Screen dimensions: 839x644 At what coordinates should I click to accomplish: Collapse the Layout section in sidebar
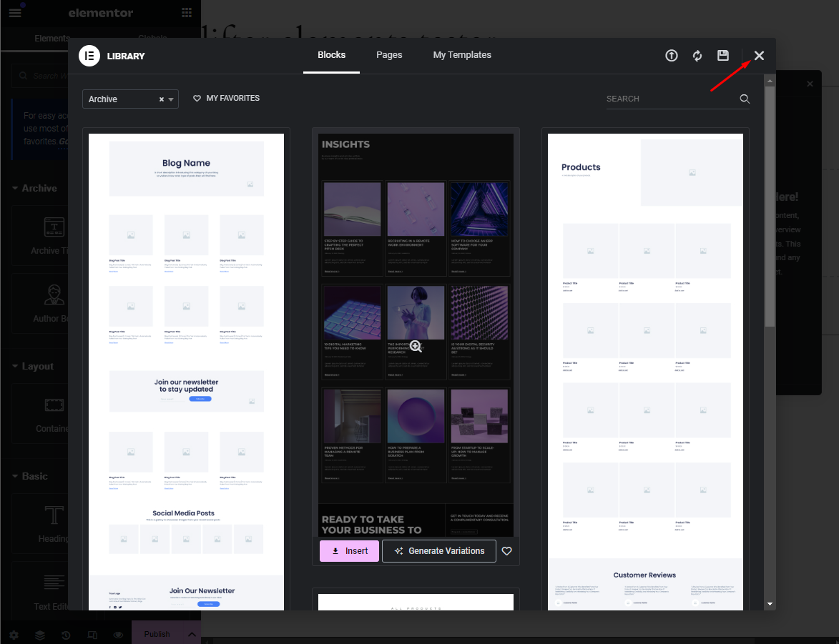coord(16,366)
